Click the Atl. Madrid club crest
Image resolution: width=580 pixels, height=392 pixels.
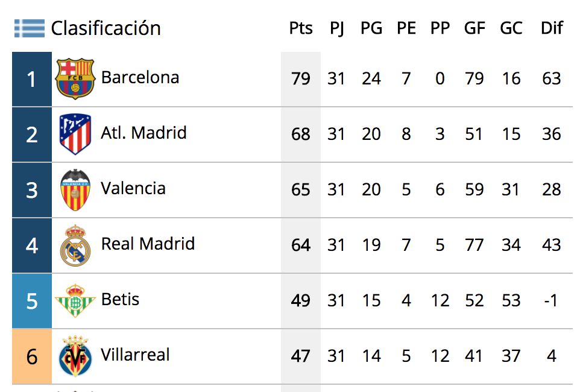tap(75, 134)
